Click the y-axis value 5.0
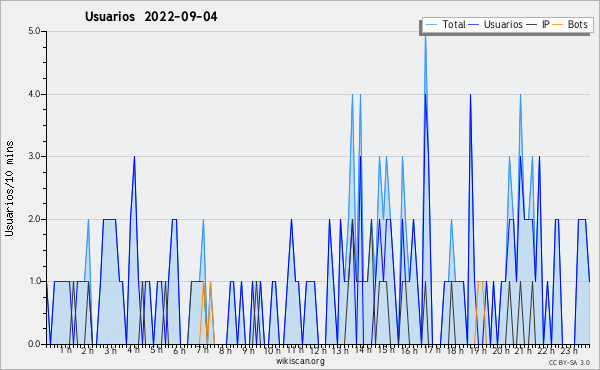The width and height of the screenshot is (600, 370). [x=34, y=31]
